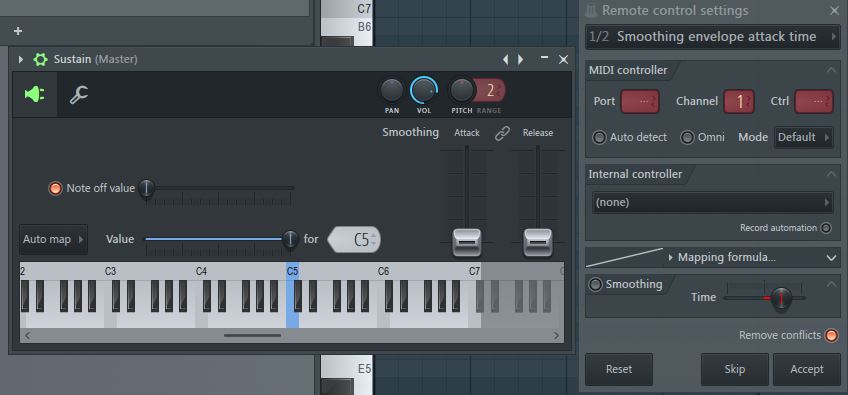Collapse the Internal controller section

pyautogui.click(x=831, y=174)
